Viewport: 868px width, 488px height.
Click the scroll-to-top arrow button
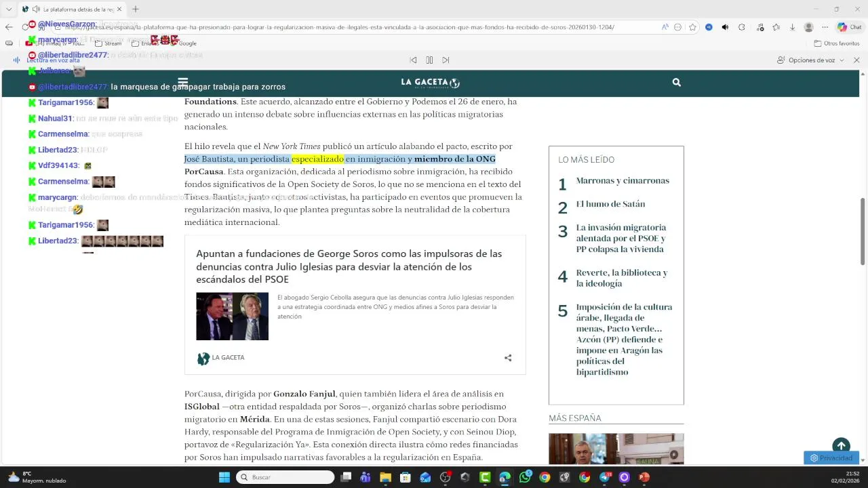(841, 446)
